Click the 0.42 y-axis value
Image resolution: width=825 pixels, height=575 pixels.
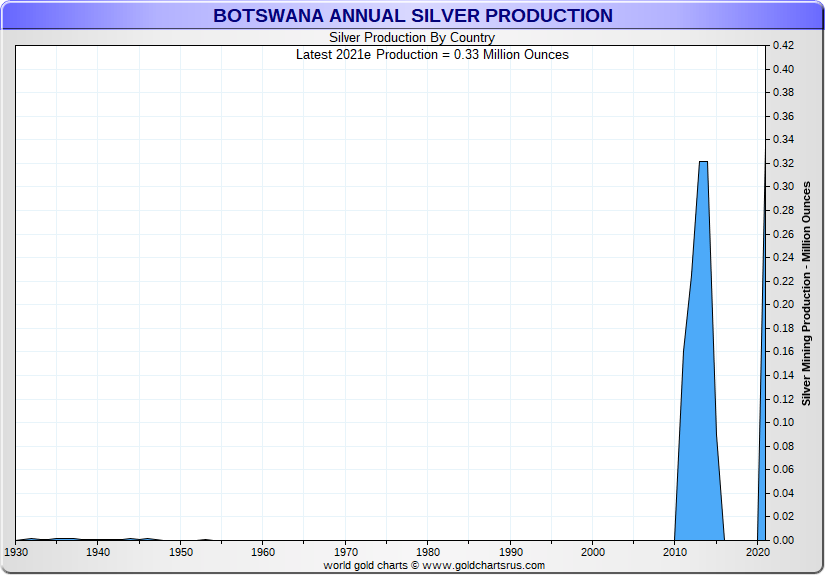coord(781,46)
